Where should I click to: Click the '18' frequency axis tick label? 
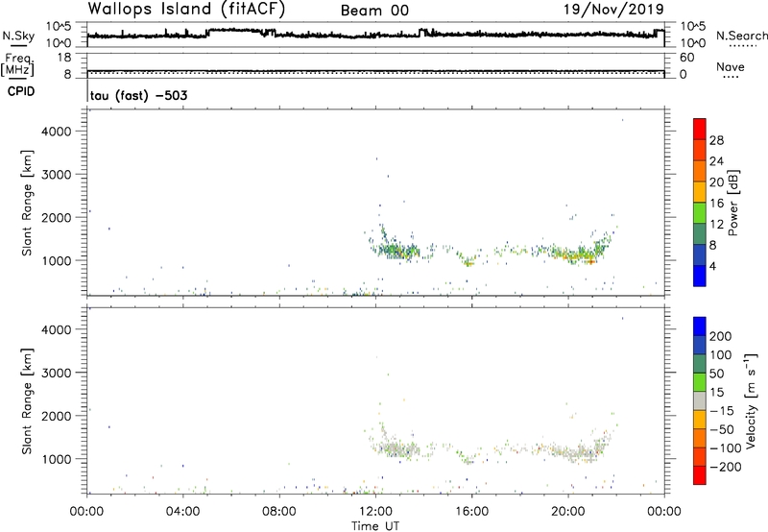[x=64, y=58]
